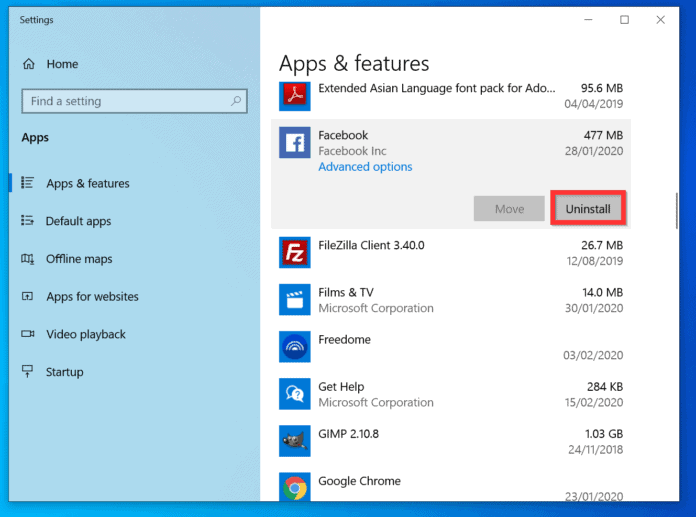This screenshot has height=517, width=696.
Task: Open Video playback settings
Action: coord(86,334)
